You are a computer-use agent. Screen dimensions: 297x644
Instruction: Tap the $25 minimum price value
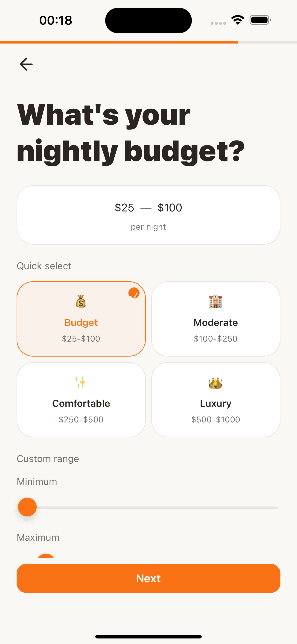(124, 208)
